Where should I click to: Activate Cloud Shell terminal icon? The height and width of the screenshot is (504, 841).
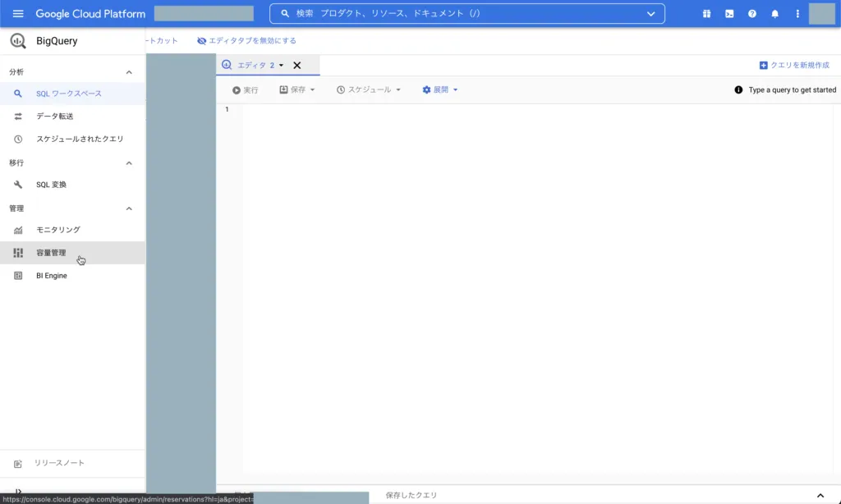[x=729, y=14]
